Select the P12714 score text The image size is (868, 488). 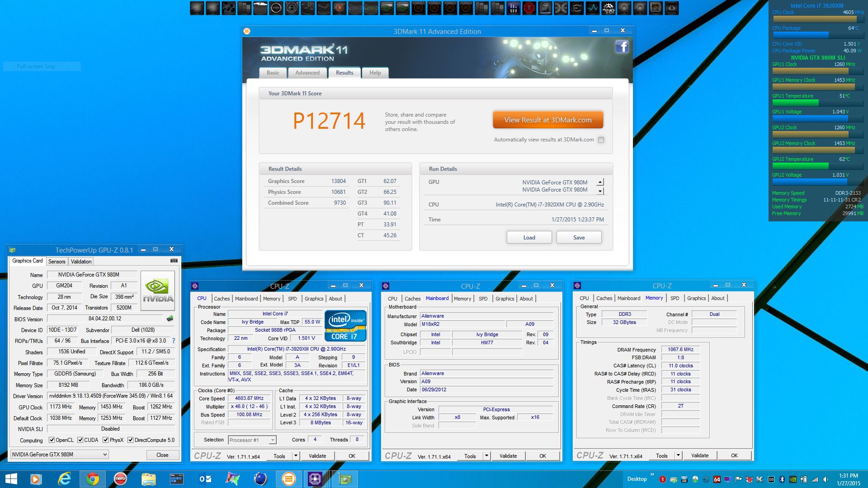coord(329,121)
